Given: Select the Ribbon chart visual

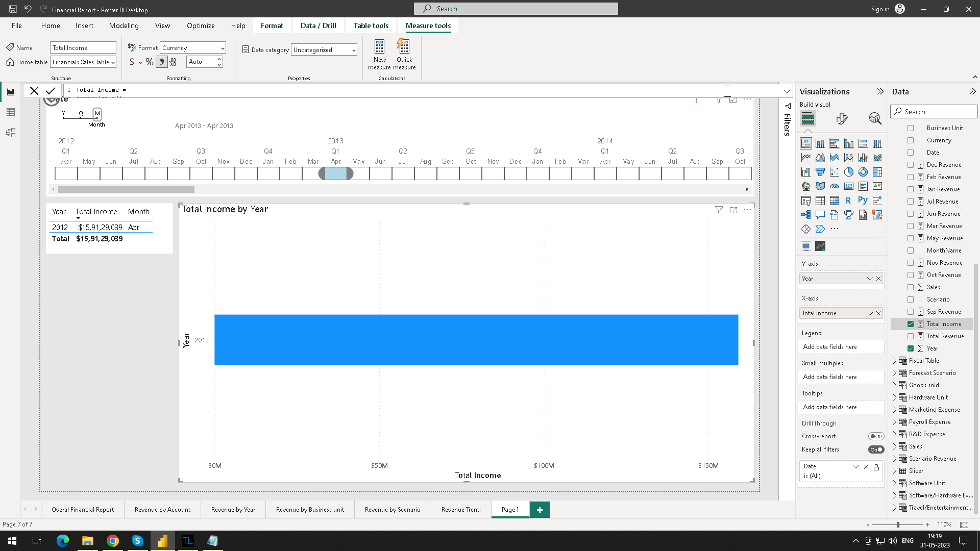Looking at the screenshot, I should point(877,158).
